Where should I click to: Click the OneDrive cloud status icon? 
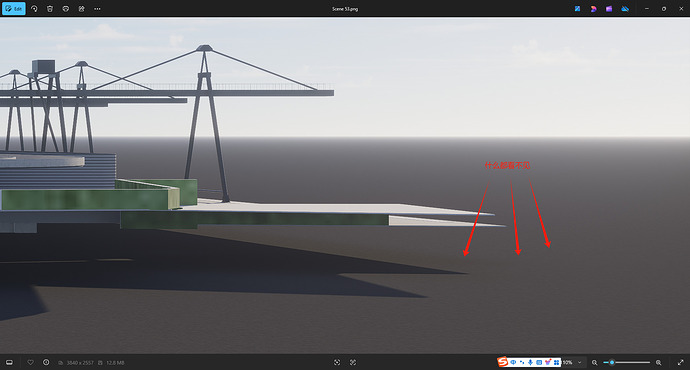[625, 9]
